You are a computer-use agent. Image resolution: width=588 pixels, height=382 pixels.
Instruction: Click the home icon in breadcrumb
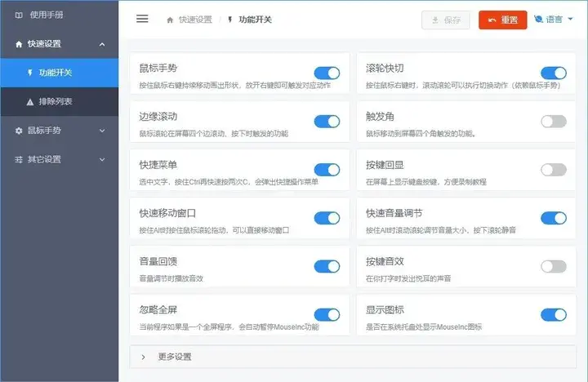pos(170,20)
